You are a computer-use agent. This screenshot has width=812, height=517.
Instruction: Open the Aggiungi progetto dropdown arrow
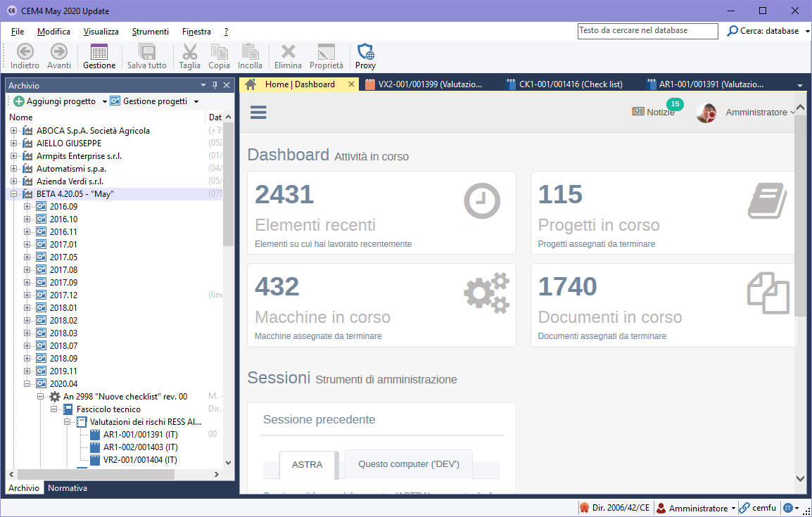pos(105,101)
